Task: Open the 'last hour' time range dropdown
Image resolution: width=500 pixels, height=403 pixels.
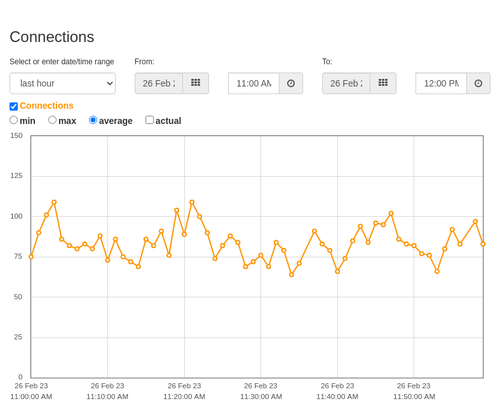Action: (x=63, y=83)
